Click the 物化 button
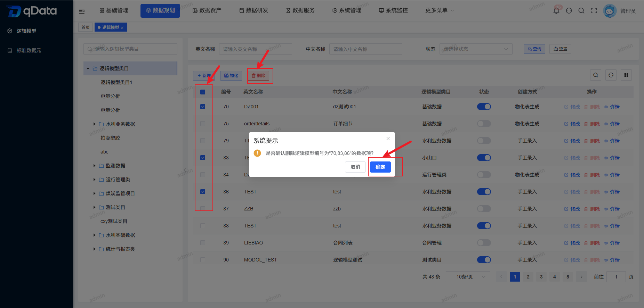This screenshot has height=308, width=644. pos(231,75)
